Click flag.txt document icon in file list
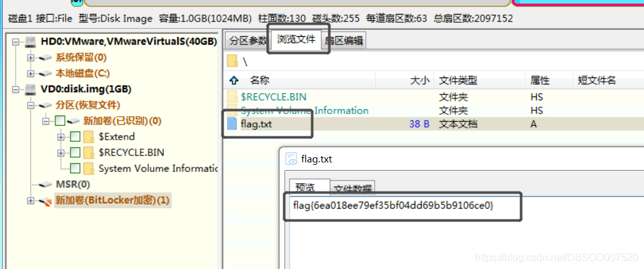 coord(232,124)
